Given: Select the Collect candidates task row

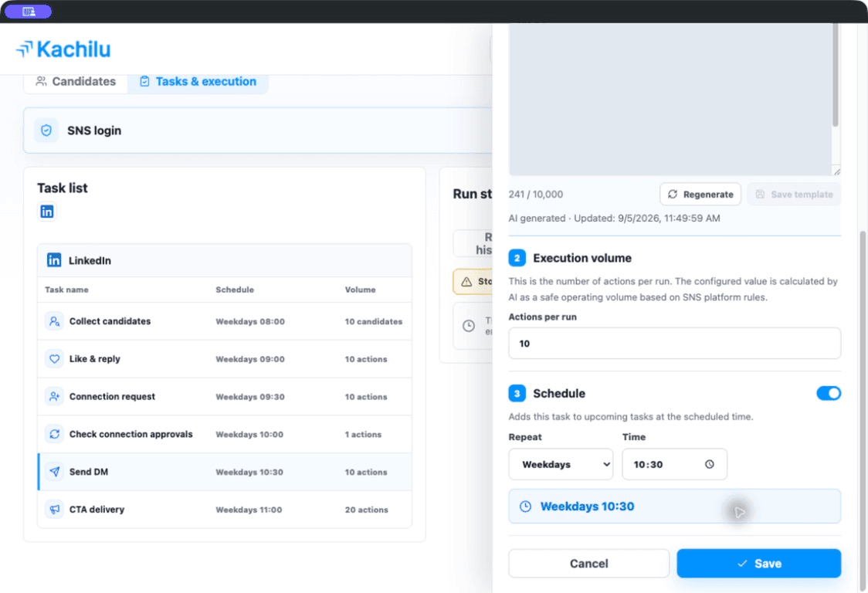Looking at the screenshot, I should pos(224,321).
